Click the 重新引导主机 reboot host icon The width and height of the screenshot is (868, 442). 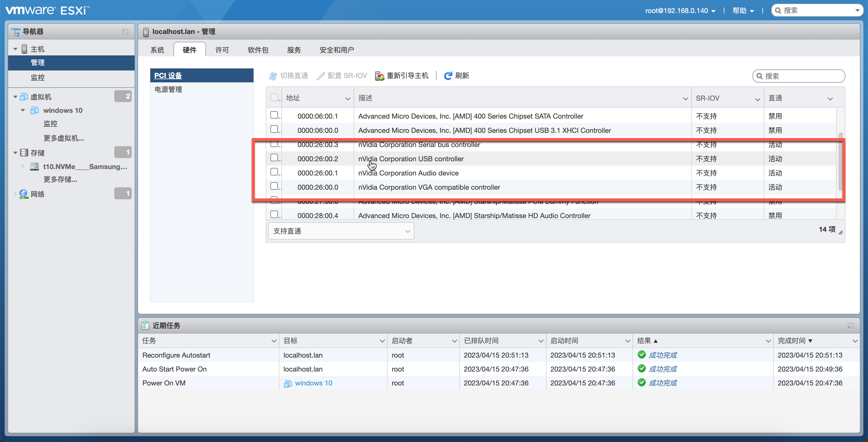pyautogui.click(x=379, y=75)
